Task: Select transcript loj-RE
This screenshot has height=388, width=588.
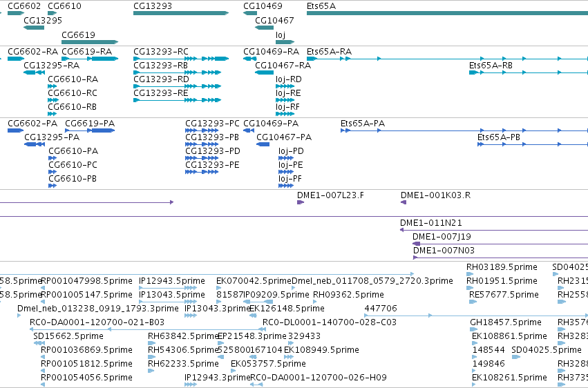Action: point(285,100)
